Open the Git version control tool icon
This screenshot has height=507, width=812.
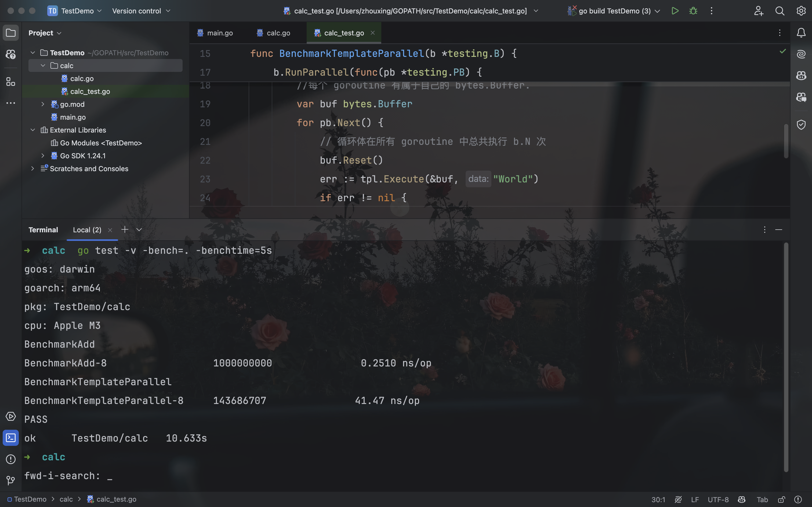pos(11,480)
